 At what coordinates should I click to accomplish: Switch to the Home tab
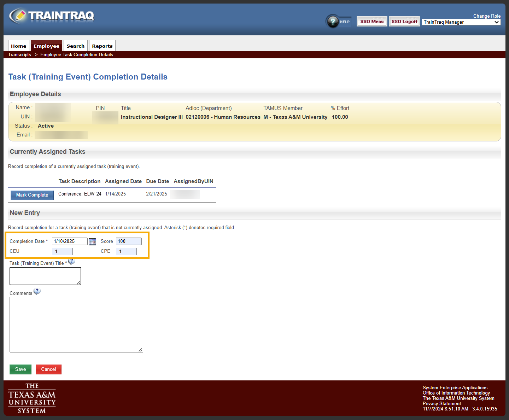[18, 46]
